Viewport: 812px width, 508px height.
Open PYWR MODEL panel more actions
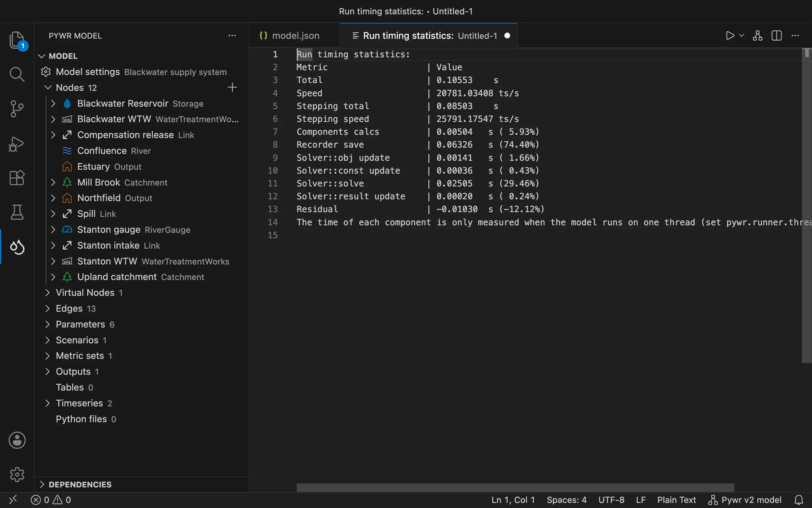coord(232,36)
